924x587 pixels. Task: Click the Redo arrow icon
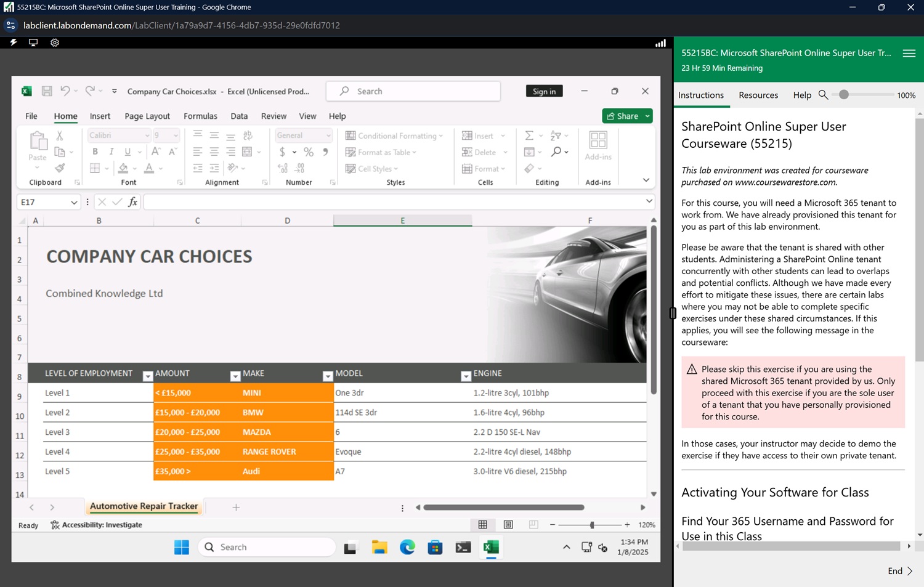[90, 91]
